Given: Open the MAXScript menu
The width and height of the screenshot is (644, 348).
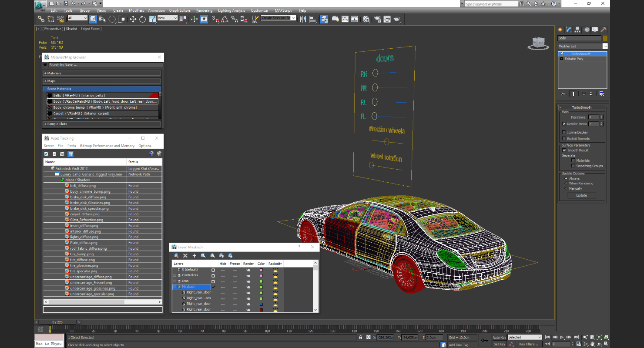Looking at the screenshot, I should [283, 10].
